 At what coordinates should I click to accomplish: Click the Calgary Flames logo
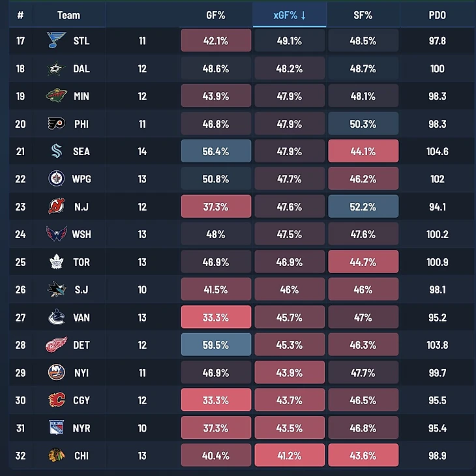(x=57, y=400)
